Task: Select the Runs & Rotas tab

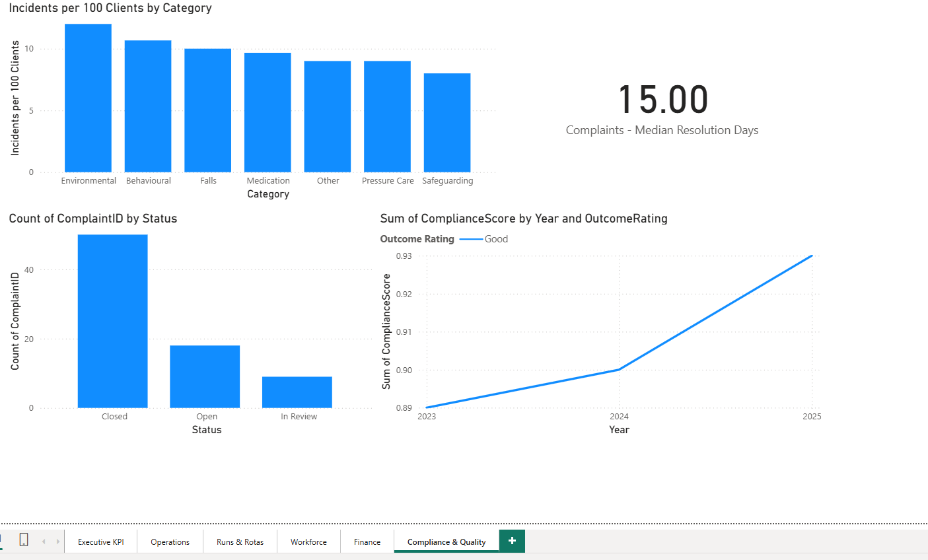Action: point(240,541)
